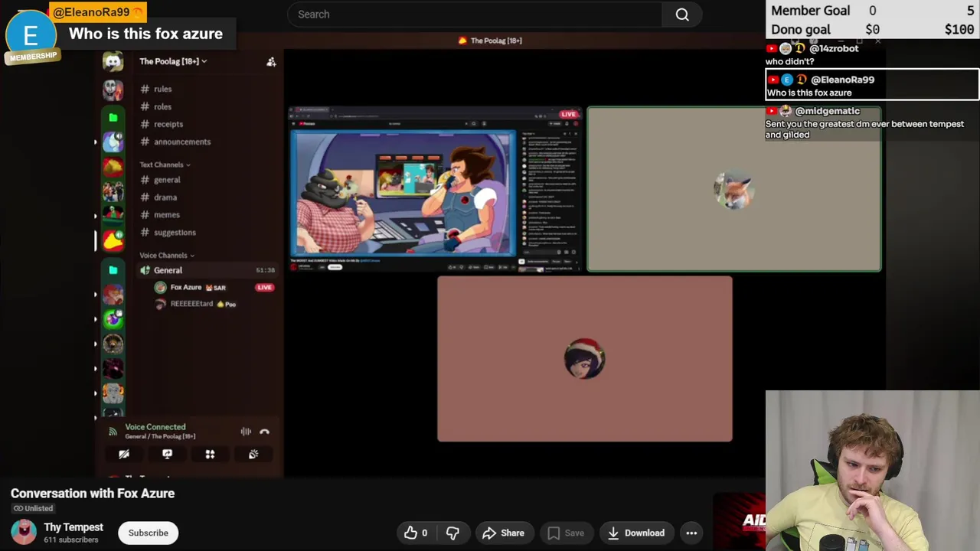Like the video with thumbs up

click(x=416, y=533)
